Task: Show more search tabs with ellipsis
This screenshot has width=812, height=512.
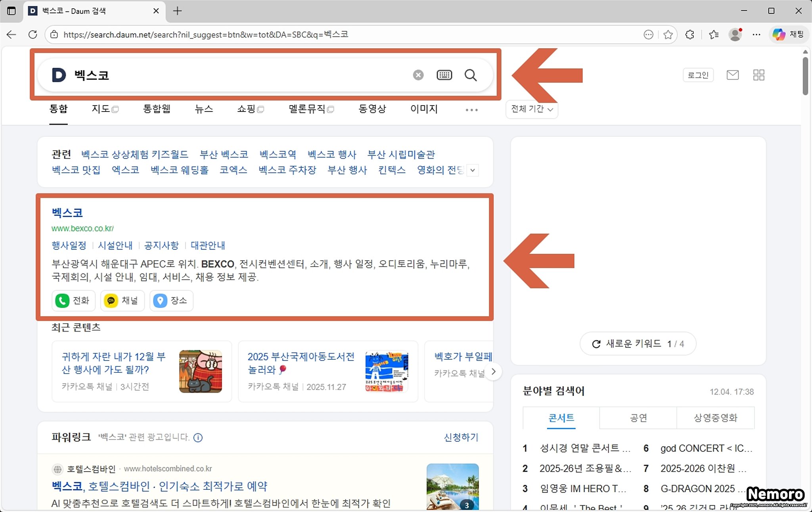Action: tap(471, 110)
